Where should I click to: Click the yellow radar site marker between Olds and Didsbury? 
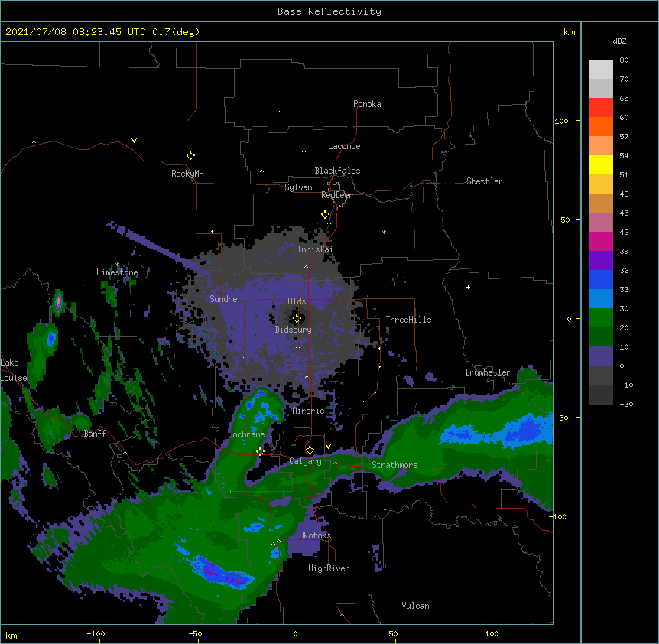(x=297, y=319)
